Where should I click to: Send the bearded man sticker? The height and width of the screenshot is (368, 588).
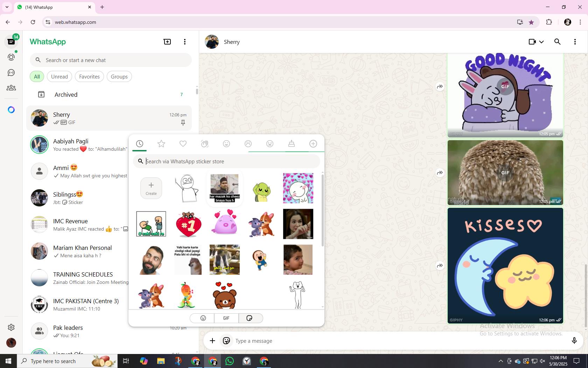[x=151, y=260]
